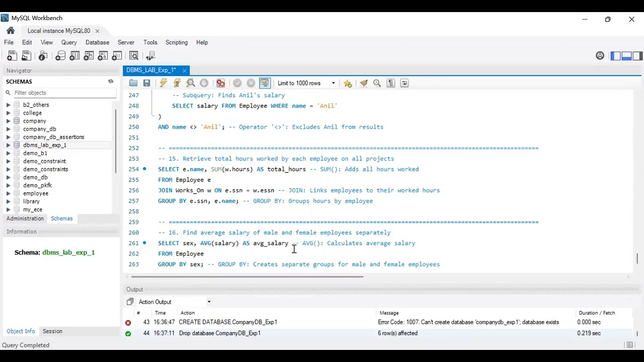Toggle the left sidebar panel visibility

point(616,56)
